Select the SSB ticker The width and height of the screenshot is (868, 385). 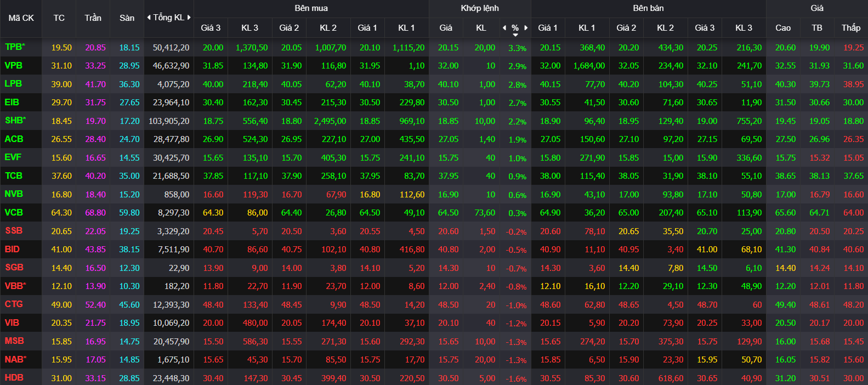click(x=14, y=231)
